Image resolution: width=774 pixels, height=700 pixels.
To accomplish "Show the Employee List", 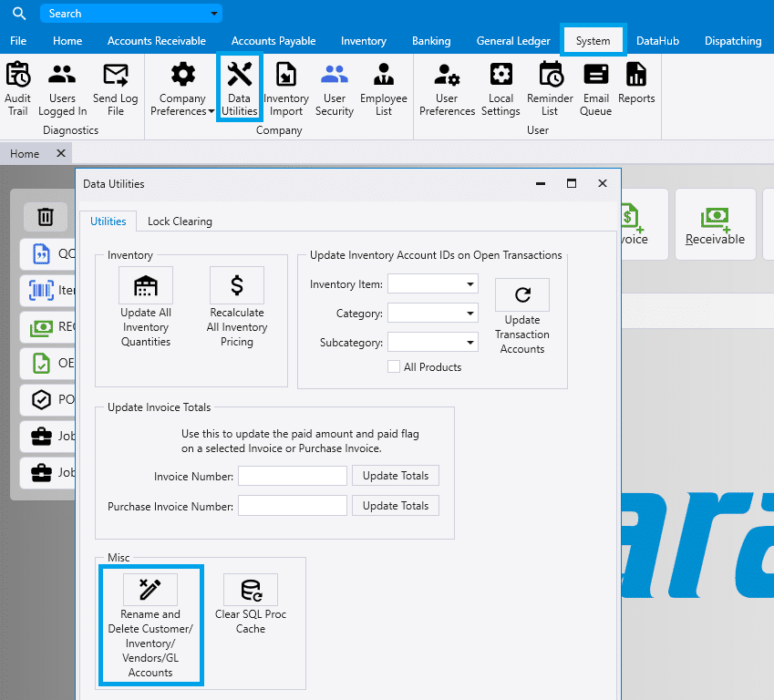I will [384, 88].
